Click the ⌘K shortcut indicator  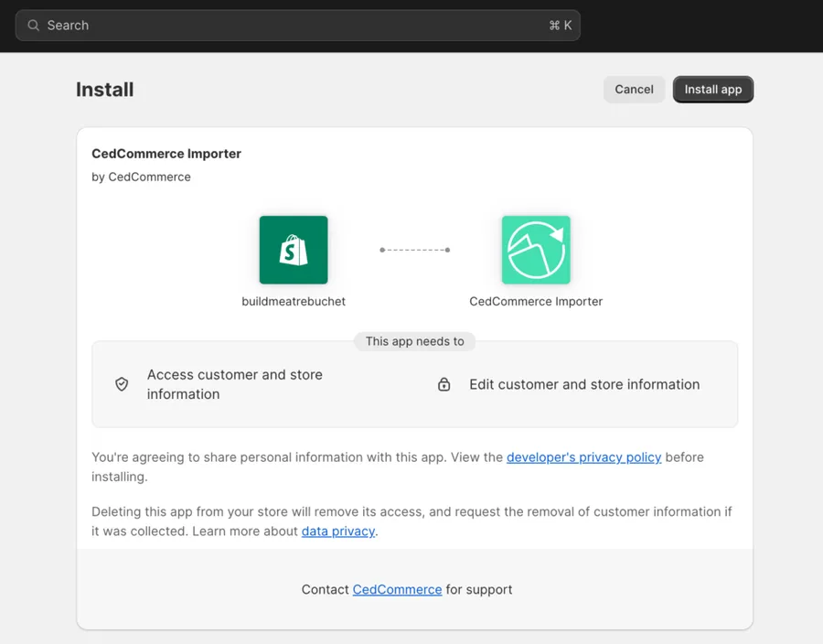coord(560,25)
